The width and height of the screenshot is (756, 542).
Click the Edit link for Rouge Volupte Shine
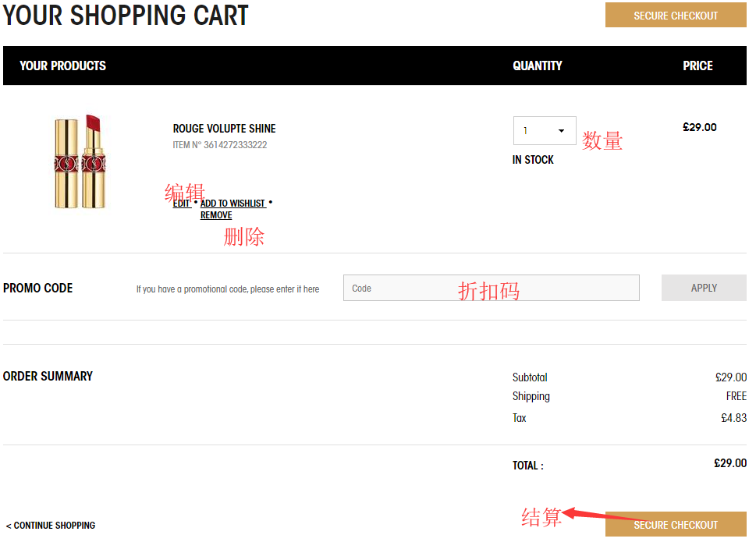click(x=181, y=204)
